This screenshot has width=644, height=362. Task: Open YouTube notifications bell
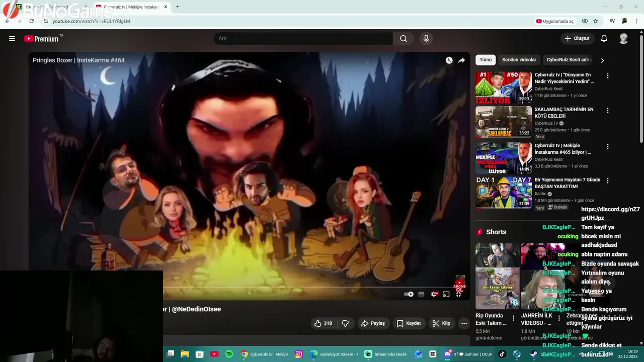tap(604, 39)
